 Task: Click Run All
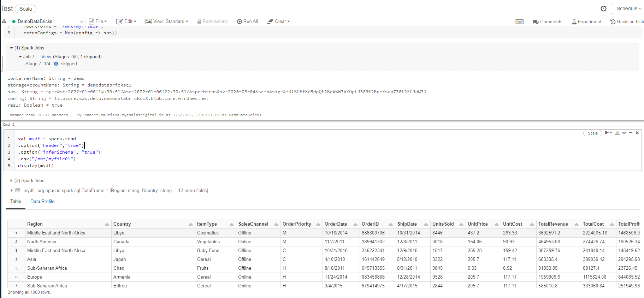click(x=247, y=22)
